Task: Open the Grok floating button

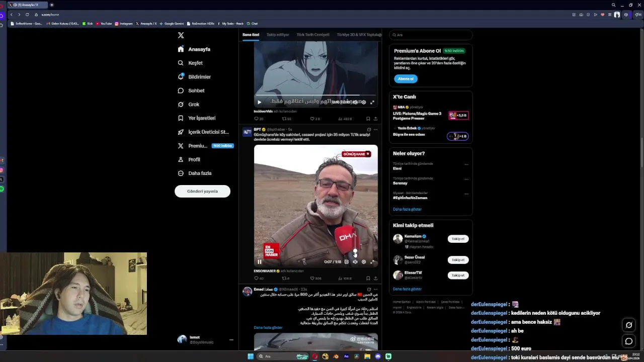Action: [628, 325]
